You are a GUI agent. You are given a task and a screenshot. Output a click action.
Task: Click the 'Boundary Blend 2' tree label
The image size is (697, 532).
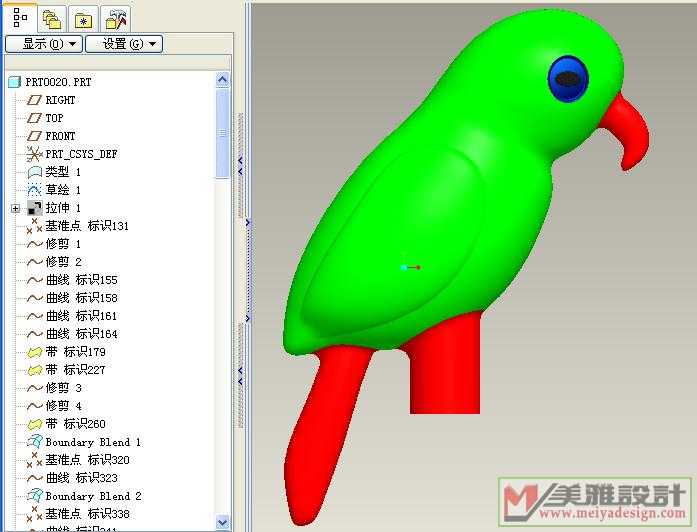93,496
